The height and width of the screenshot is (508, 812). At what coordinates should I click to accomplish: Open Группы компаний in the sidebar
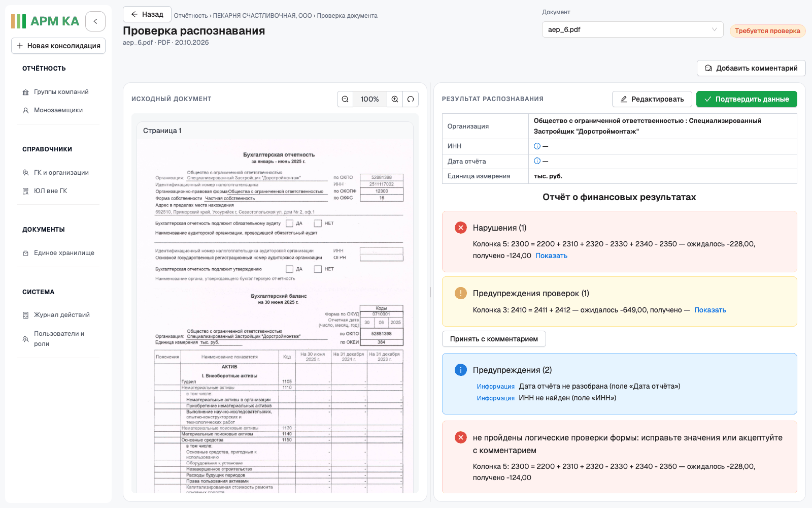coord(61,92)
